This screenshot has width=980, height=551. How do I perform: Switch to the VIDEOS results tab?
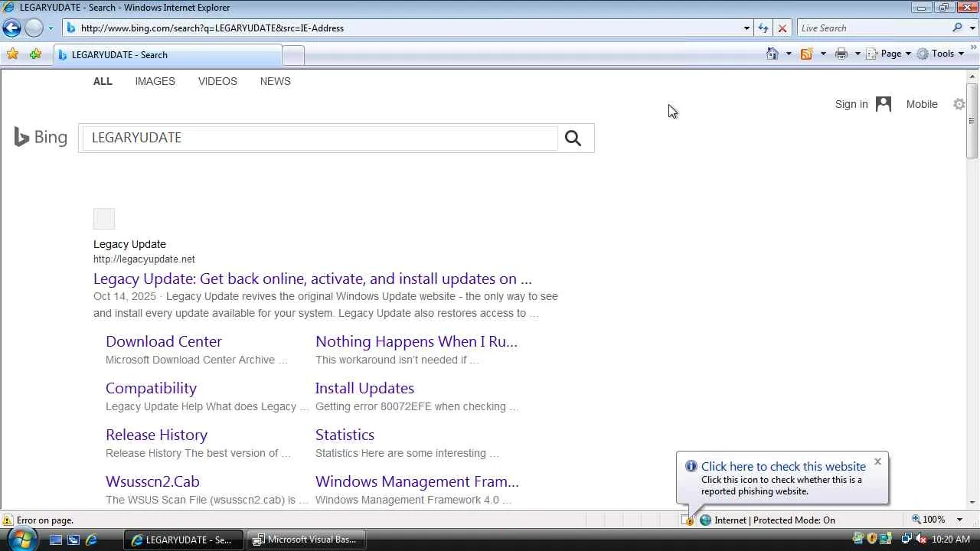click(217, 81)
